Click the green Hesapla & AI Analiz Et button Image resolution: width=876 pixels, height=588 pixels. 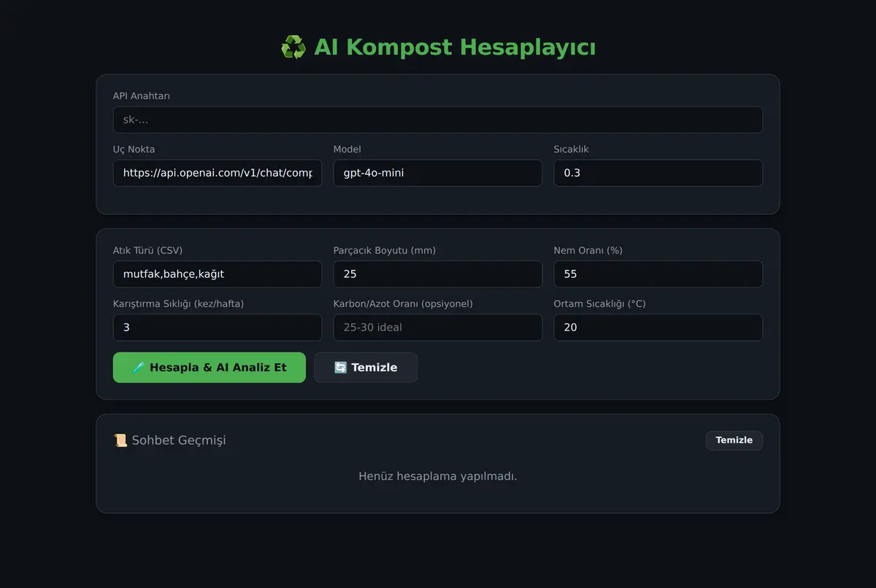(210, 368)
